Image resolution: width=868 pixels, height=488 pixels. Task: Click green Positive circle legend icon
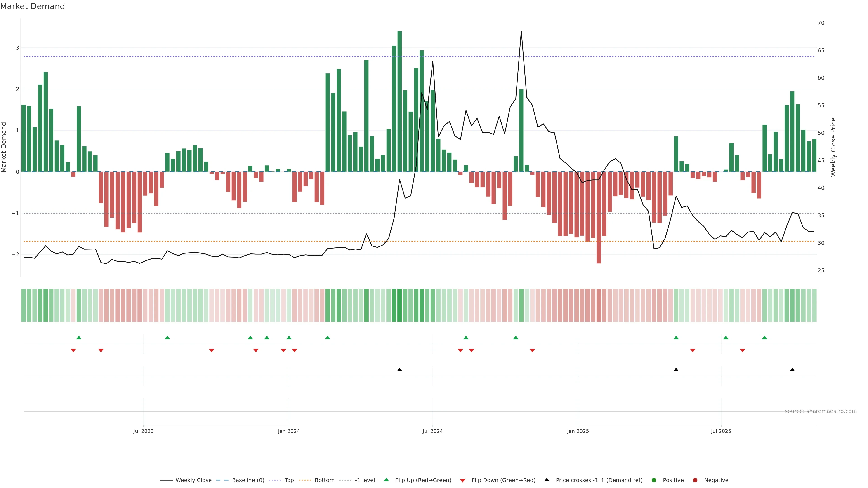click(x=654, y=480)
